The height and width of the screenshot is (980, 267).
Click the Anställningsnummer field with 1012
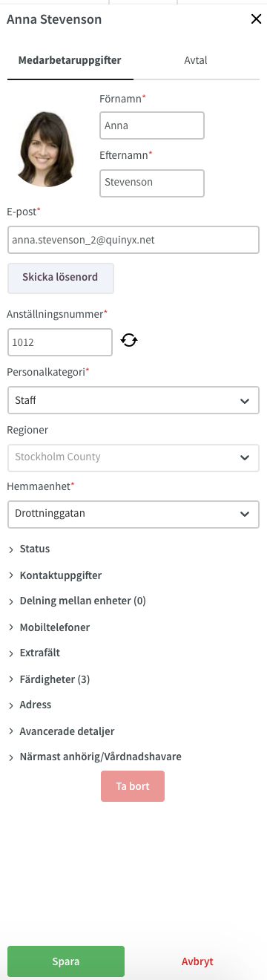(60, 342)
